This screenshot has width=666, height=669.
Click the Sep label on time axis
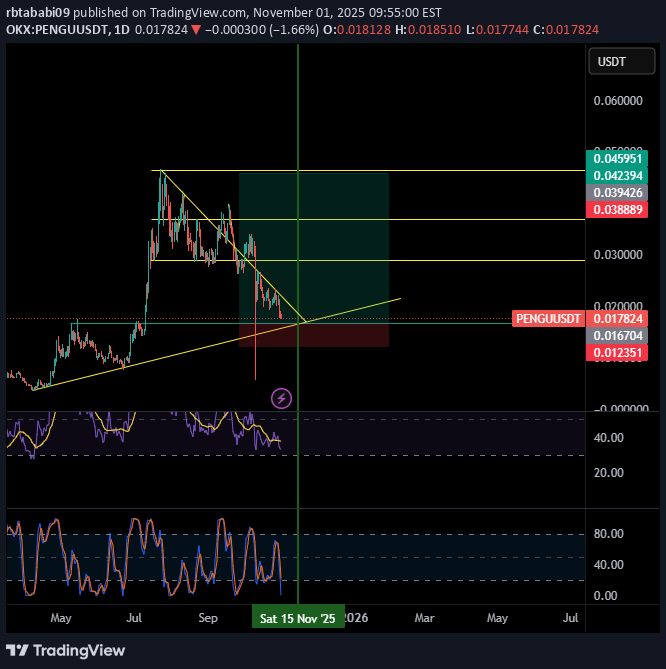[208, 618]
